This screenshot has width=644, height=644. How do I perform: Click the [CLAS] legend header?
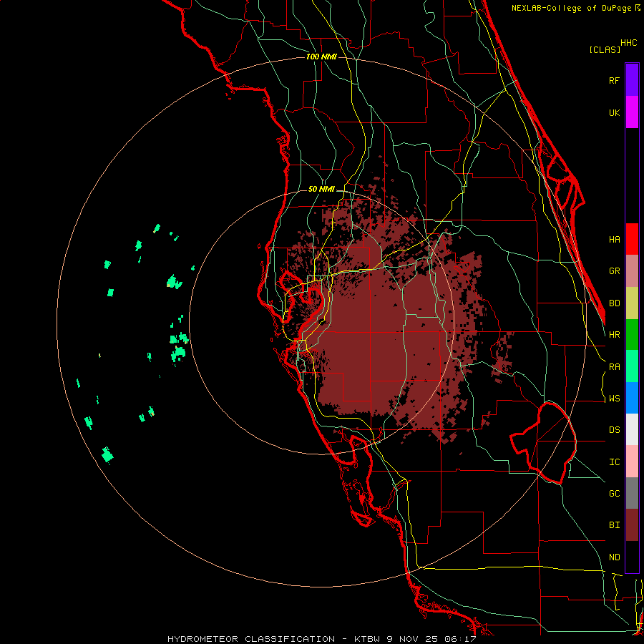pyautogui.click(x=605, y=50)
